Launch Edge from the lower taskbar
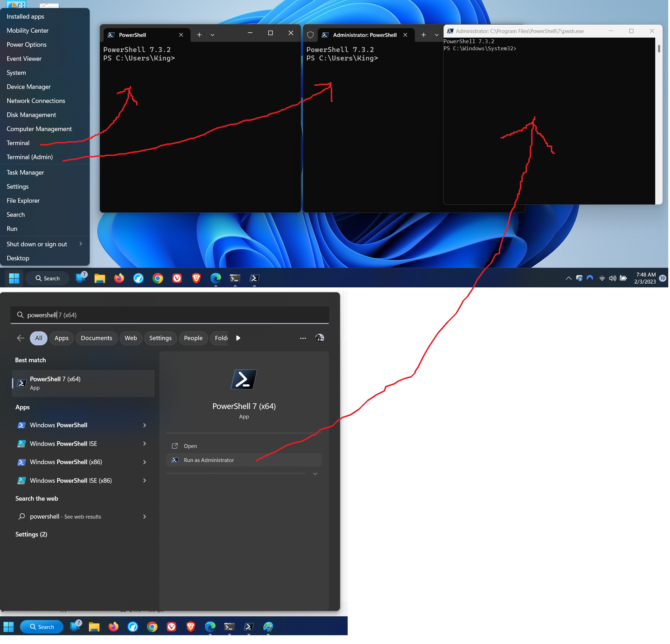The height and width of the screenshot is (644, 670). 210,627
